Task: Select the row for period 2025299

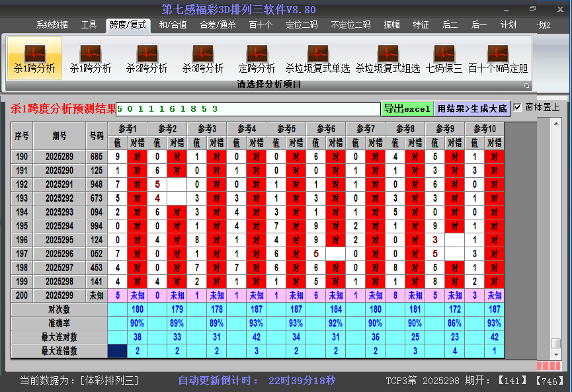Action: (65, 295)
